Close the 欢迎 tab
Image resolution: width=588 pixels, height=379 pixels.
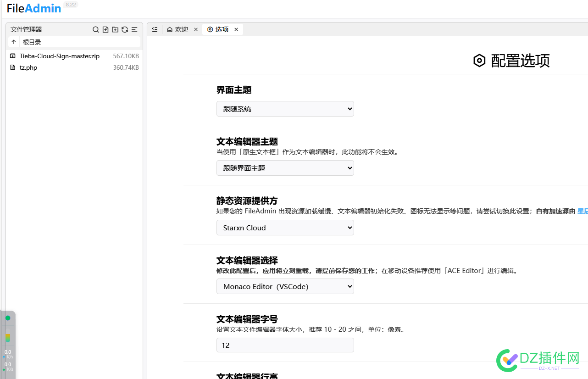point(196,29)
